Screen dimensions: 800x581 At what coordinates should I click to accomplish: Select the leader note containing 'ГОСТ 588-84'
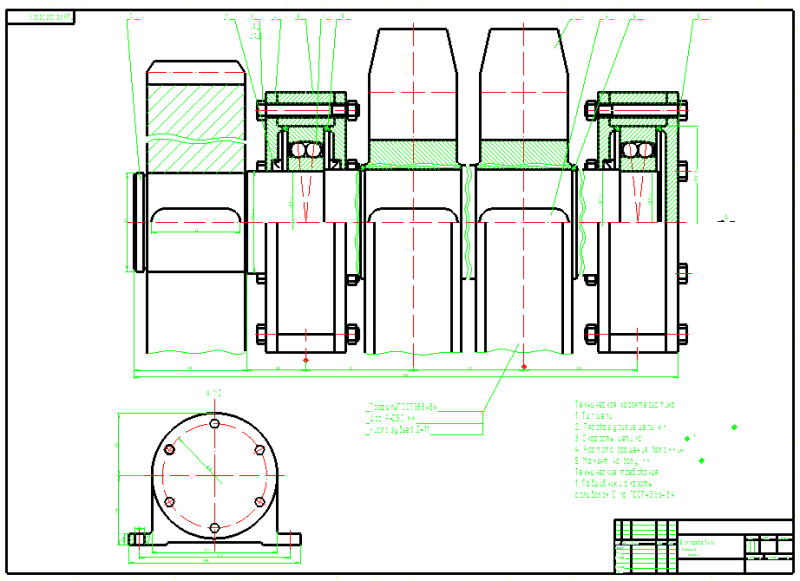[x=402, y=407]
